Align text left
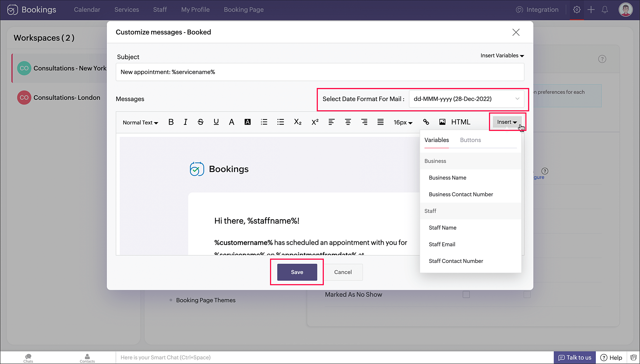 point(332,122)
